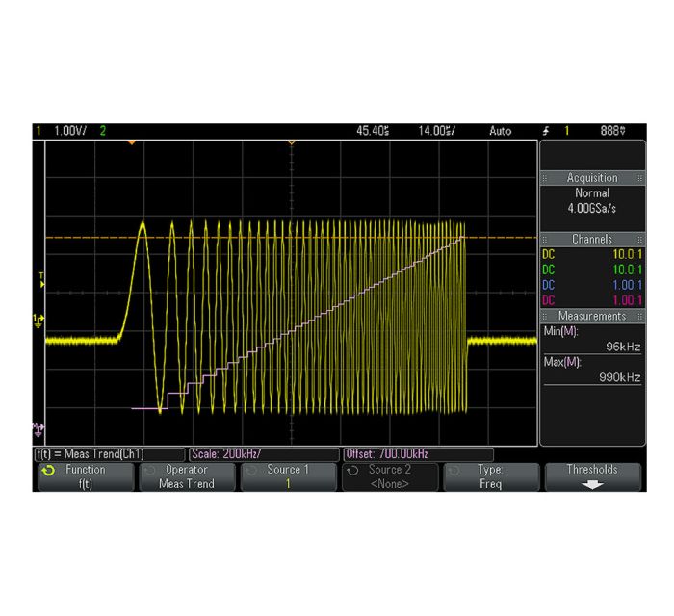
Task: Open the Channels panel header
Action: point(592,240)
